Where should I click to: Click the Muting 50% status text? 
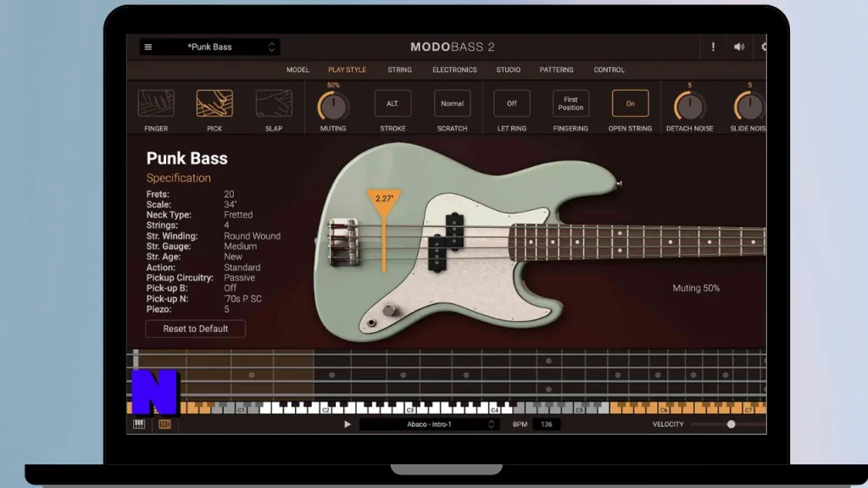(x=696, y=288)
